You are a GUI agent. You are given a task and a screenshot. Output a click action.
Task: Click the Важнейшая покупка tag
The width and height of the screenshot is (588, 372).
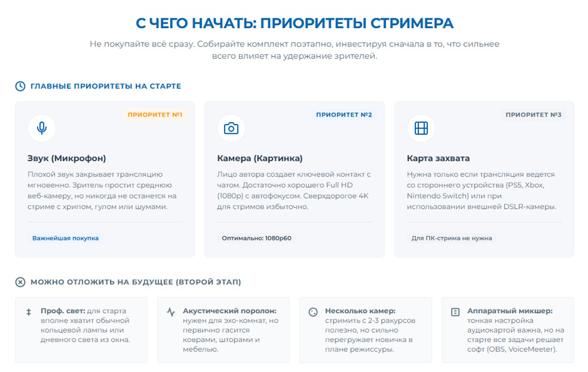[x=65, y=238]
